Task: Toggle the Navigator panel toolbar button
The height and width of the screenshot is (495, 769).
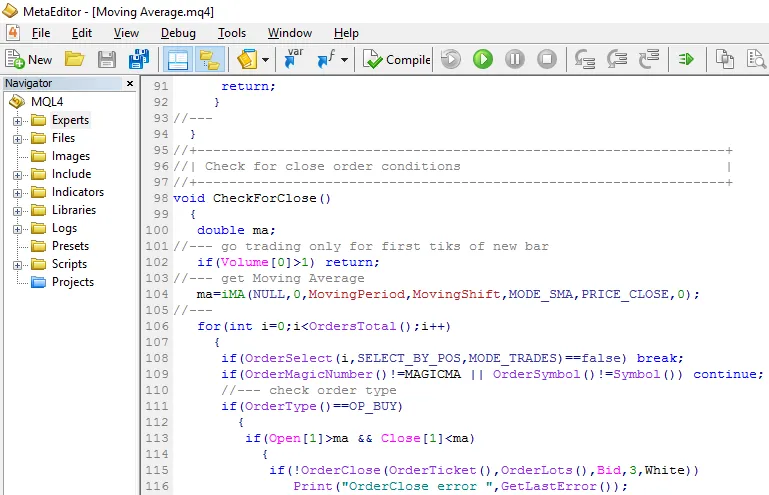Action: pos(178,59)
